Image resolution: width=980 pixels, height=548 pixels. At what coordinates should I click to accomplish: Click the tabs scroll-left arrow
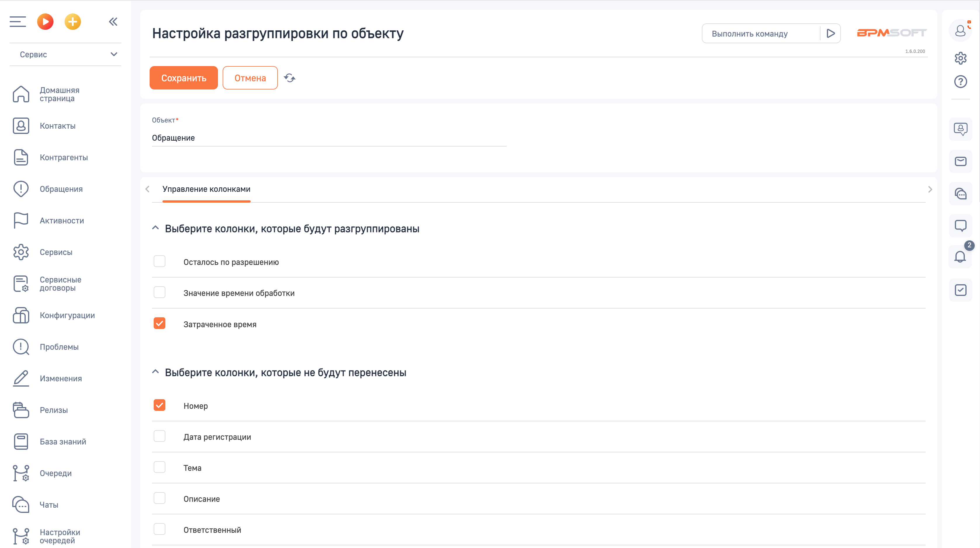148,189
